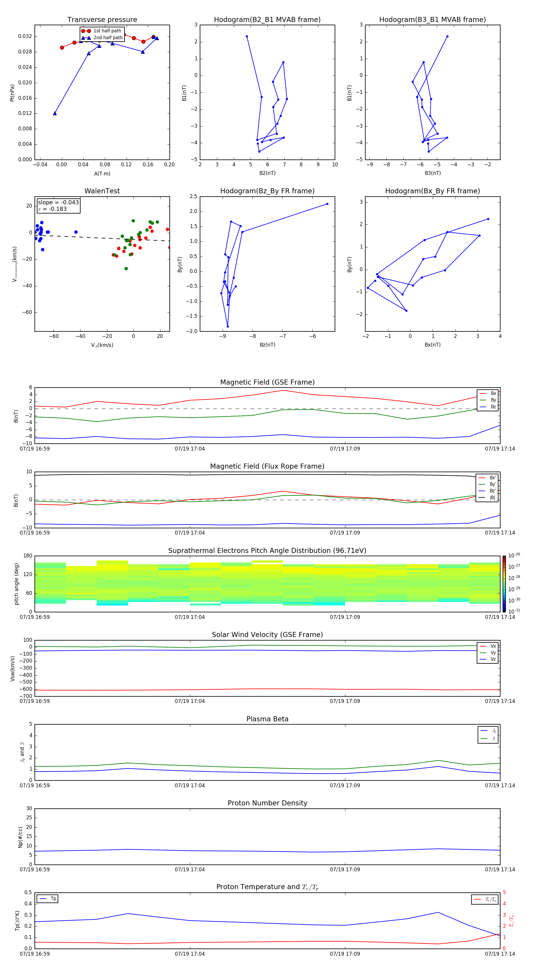Click the 'Hodogram(Bx_By FR frame)' title
Screen dimensions: 535x980
432,191
